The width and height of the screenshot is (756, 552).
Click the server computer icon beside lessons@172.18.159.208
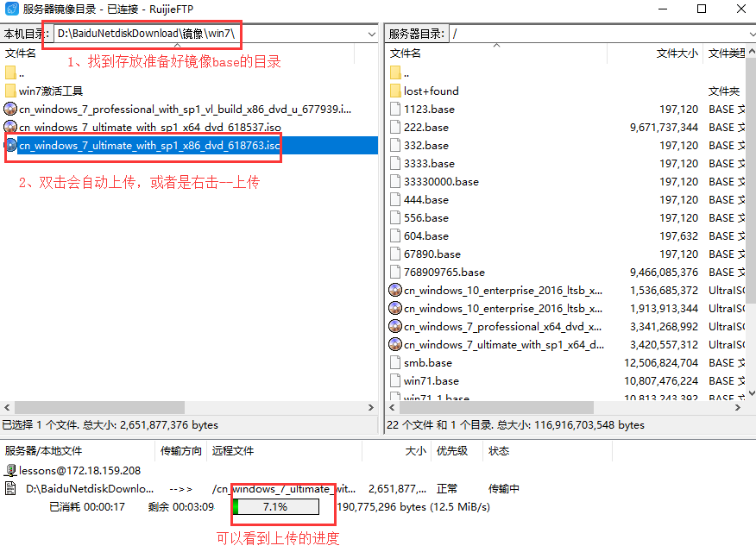point(10,470)
